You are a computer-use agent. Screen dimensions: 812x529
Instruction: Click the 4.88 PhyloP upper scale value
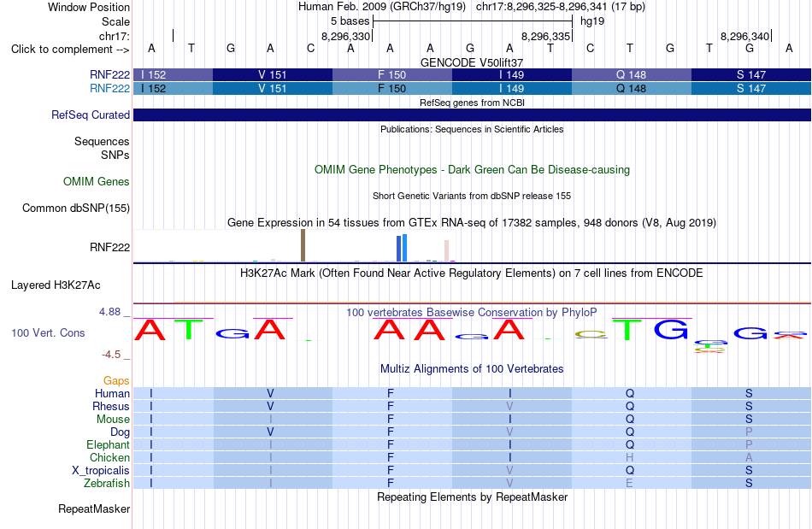109,312
